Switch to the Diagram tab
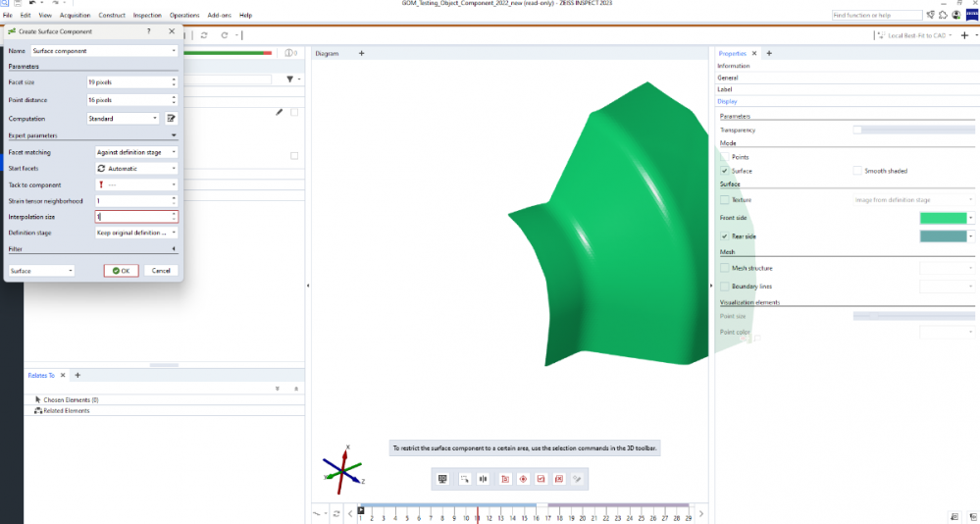980x524 pixels. (327, 53)
